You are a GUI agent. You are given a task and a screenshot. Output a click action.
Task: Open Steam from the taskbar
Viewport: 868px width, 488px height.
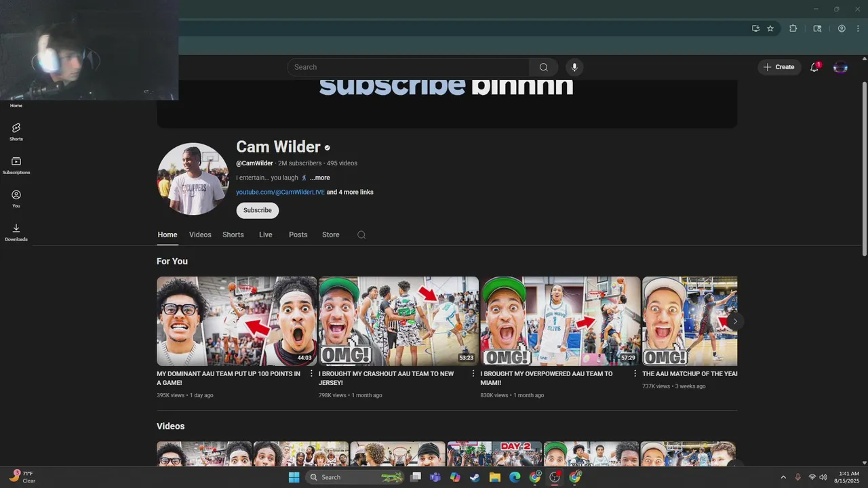(475, 477)
